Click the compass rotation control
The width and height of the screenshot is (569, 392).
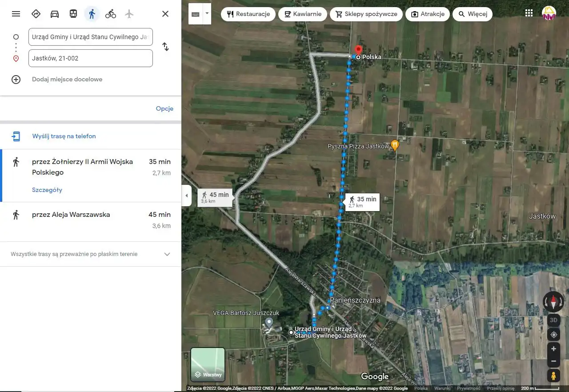pos(553,302)
